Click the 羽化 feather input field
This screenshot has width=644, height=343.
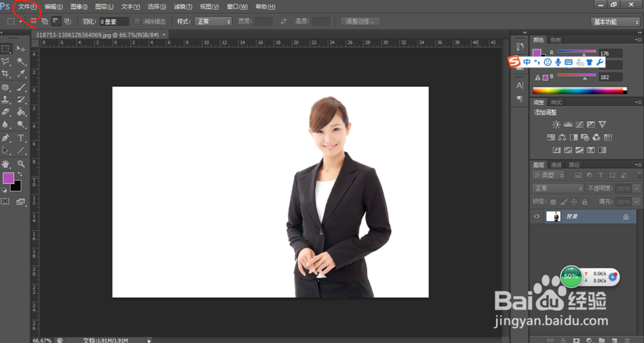coord(114,21)
